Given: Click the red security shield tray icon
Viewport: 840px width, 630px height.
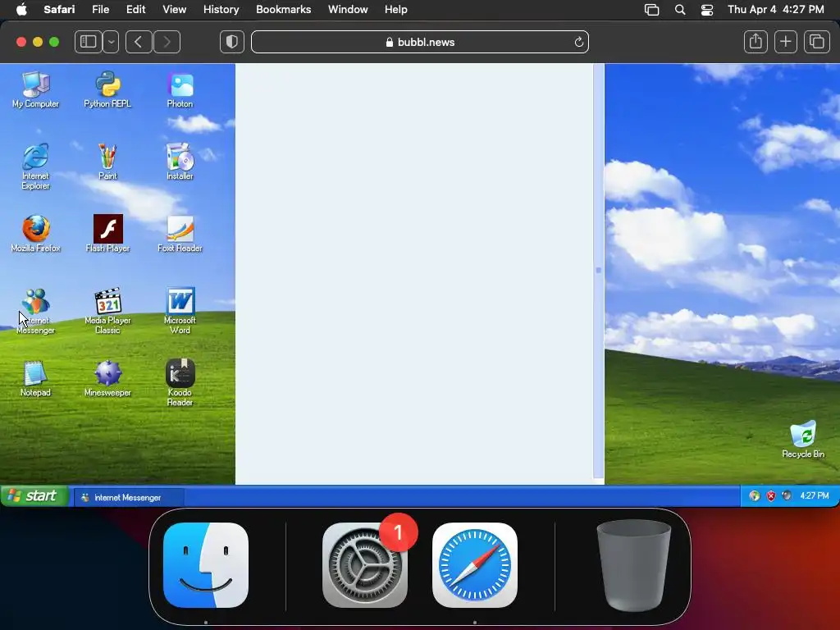Looking at the screenshot, I should (x=771, y=496).
